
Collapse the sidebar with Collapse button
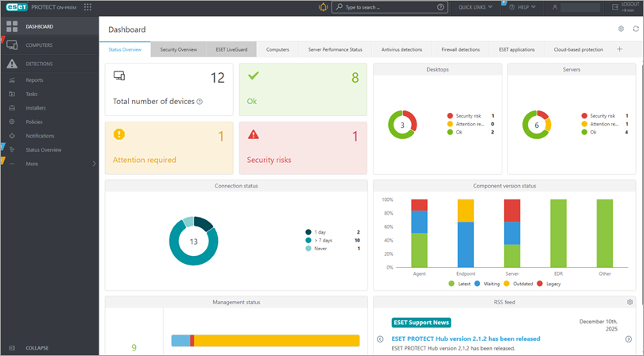click(37, 347)
